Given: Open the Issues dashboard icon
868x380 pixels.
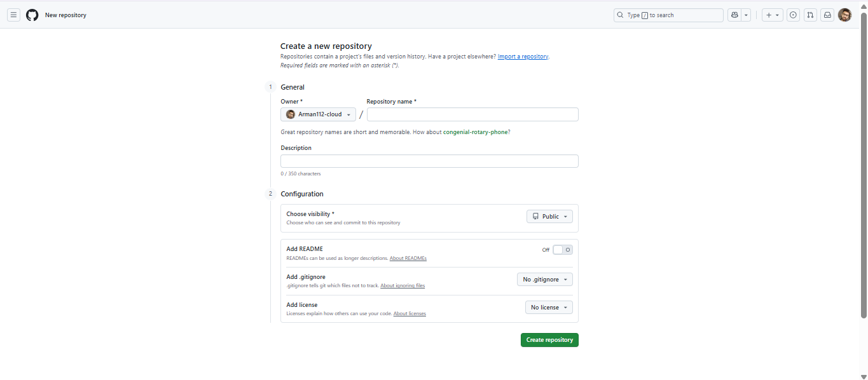Looking at the screenshot, I should click(793, 15).
